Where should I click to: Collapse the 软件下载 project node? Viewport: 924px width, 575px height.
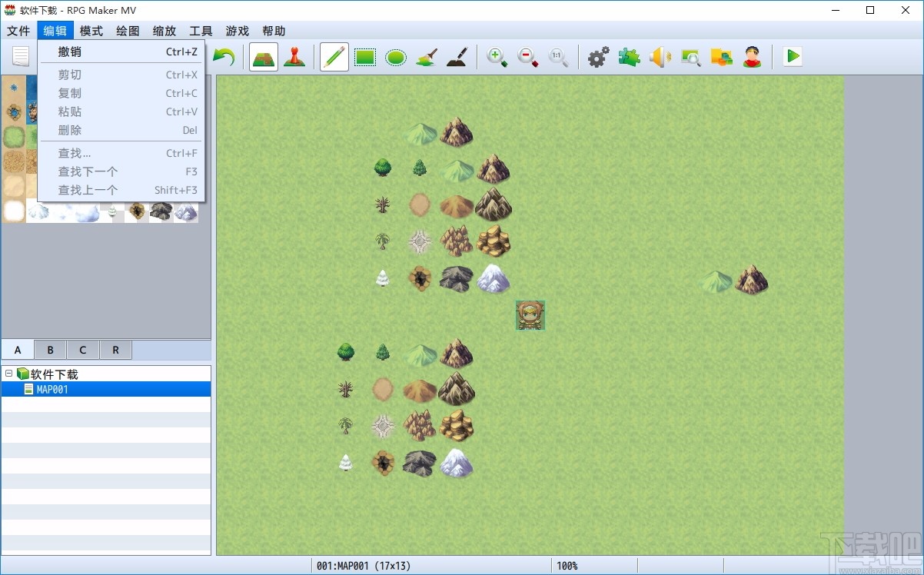(x=8, y=373)
